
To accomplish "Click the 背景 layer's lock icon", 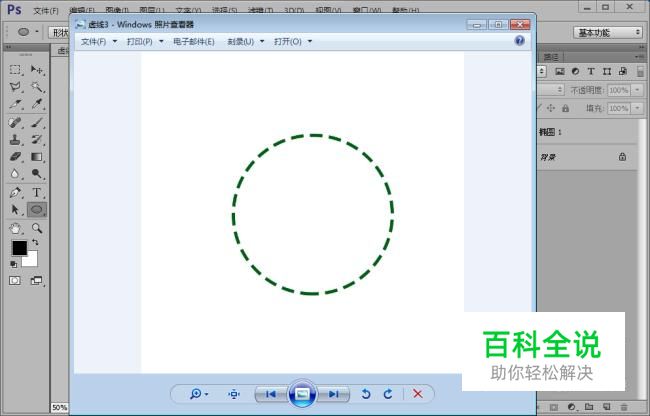I will coord(622,157).
